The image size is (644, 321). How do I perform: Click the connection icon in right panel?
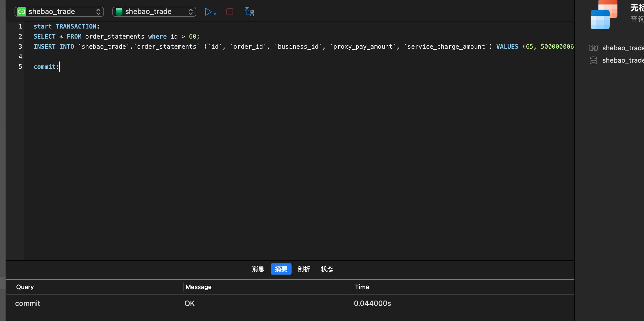tap(593, 48)
